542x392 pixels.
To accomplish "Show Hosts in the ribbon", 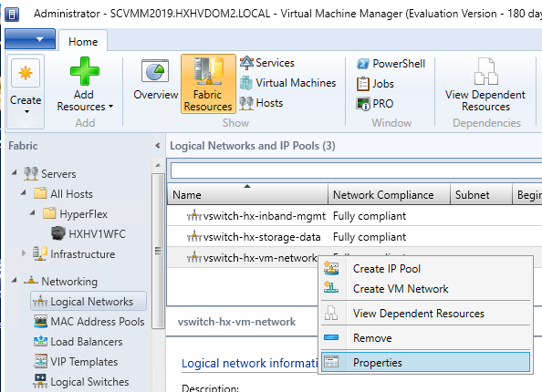I will click(261, 103).
